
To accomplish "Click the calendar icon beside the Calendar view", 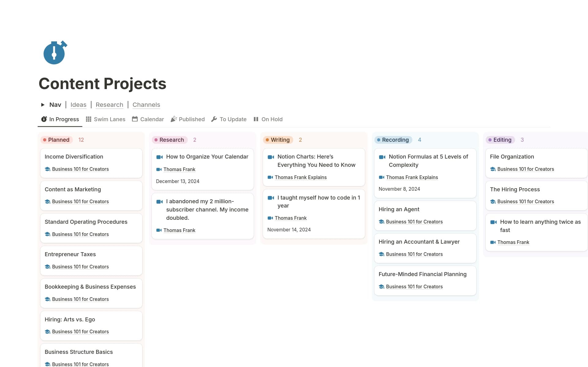I will (x=135, y=119).
